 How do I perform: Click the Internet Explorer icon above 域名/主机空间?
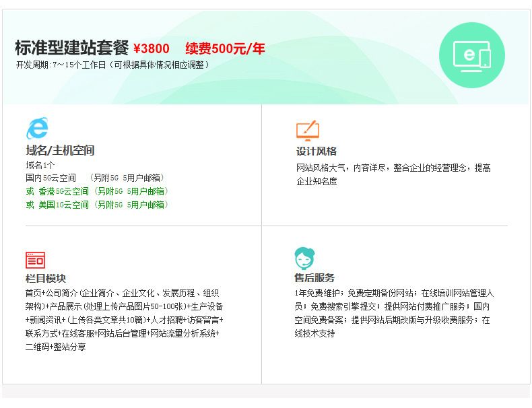37,128
